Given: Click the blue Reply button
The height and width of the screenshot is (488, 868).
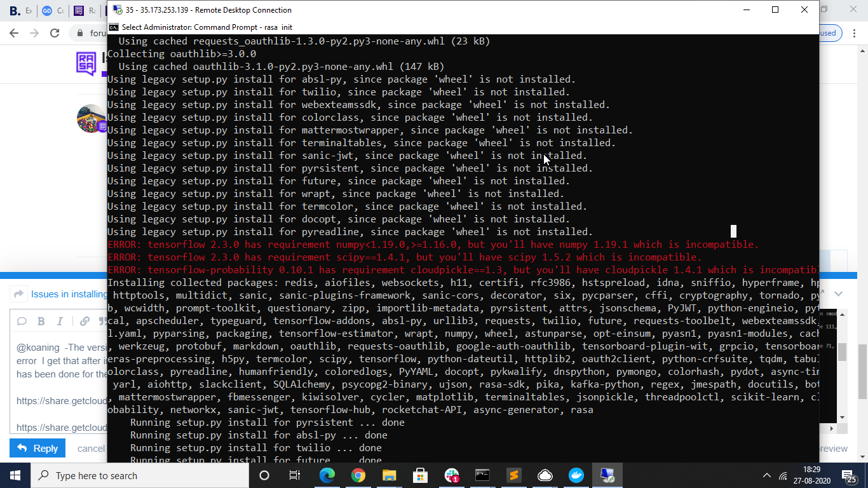Looking at the screenshot, I should (37, 448).
